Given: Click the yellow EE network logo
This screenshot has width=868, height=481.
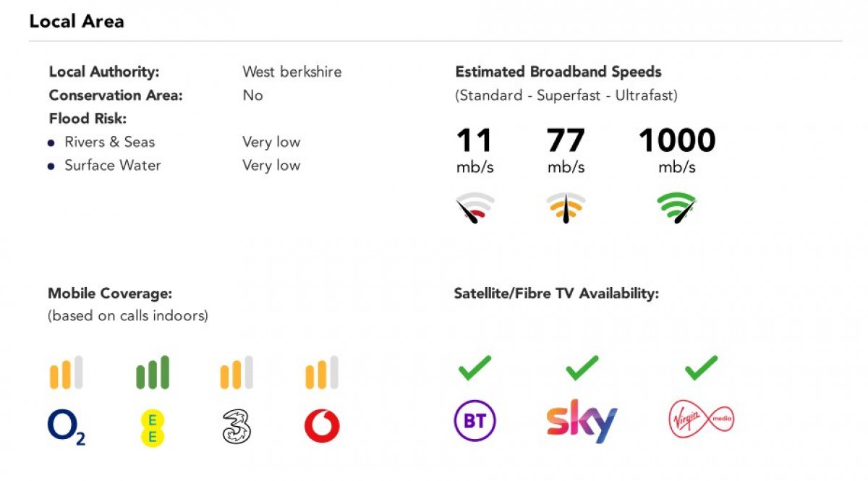Looking at the screenshot, I should [152, 427].
